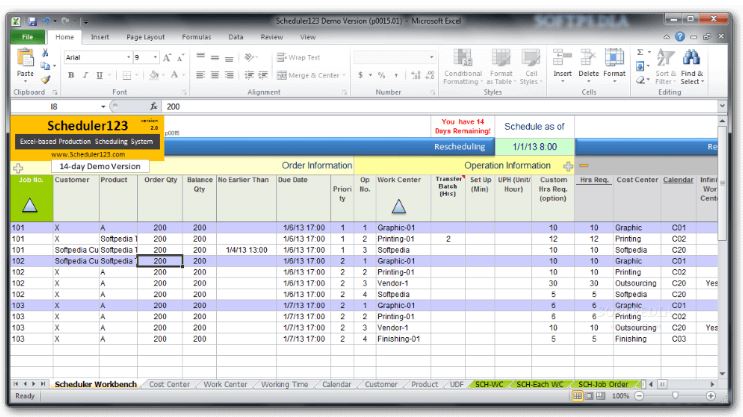Click the Increase Decimal icon
Image resolution: width=743 pixels, height=417 pixels.
coord(416,75)
